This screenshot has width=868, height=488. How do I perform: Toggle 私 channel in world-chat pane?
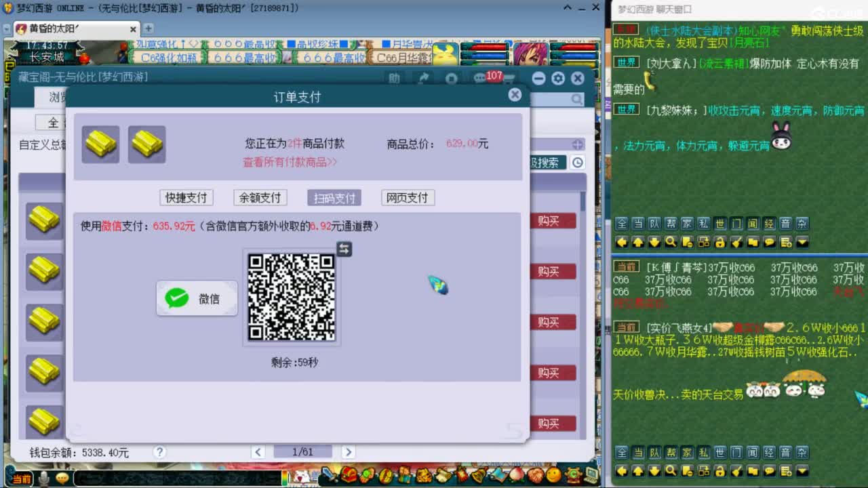point(704,224)
